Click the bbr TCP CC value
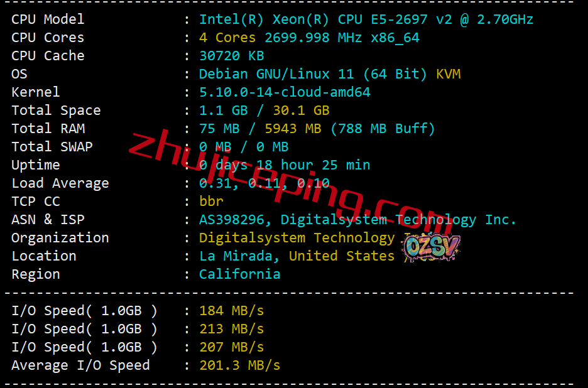588x388 pixels. pyautogui.click(x=211, y=202)
